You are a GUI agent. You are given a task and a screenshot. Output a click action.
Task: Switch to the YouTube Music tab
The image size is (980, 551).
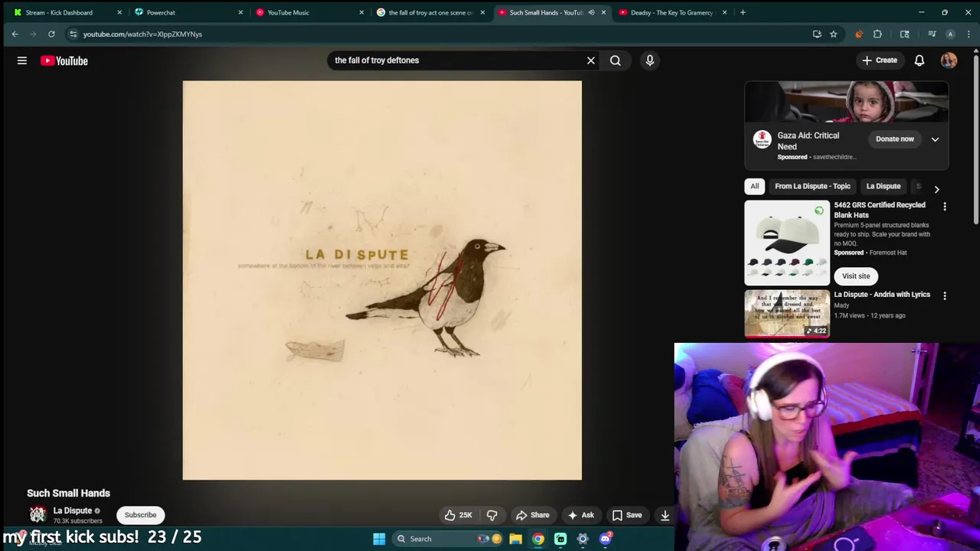[x=308, y=12]
